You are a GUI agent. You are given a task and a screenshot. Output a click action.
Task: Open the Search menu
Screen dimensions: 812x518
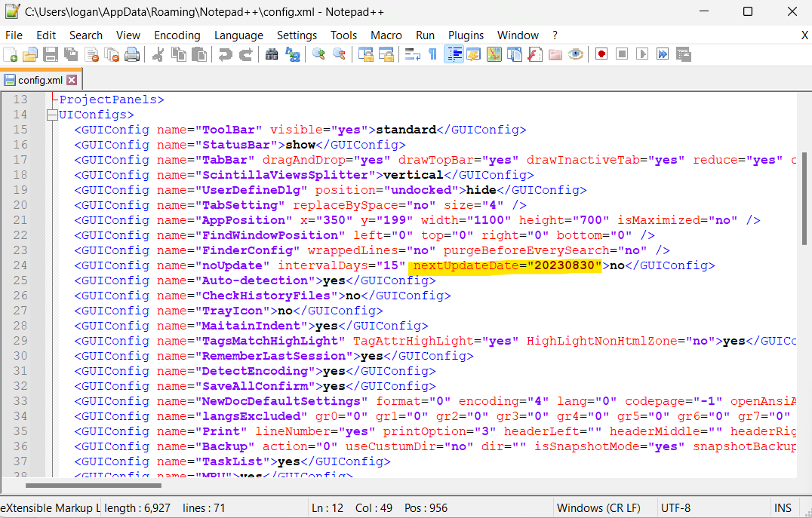tap(86, 35)
